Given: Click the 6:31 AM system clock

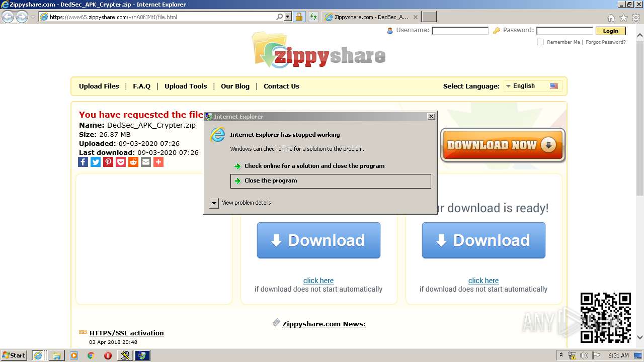Looking at the screenshot, I should (618, 355).
